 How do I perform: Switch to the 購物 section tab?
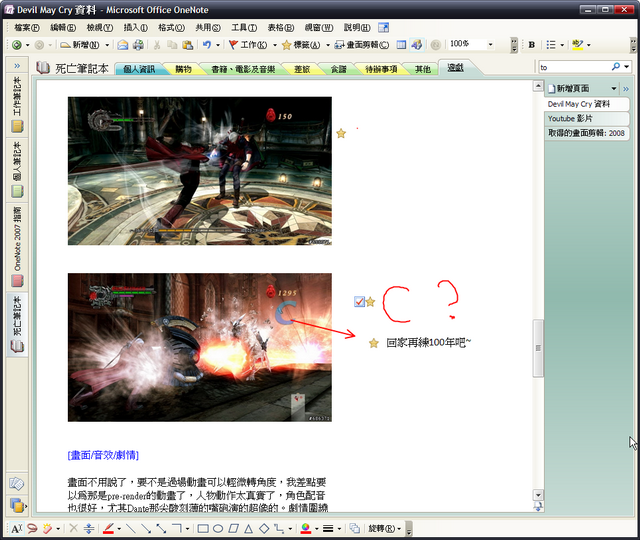pyautogui.click(x=183, y=69)
